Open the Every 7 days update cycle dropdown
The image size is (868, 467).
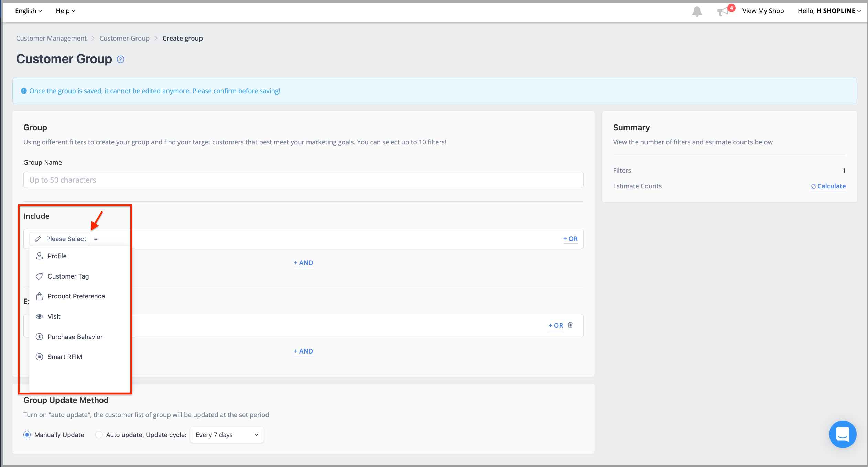pyautogui.click(x=227, y=435)
